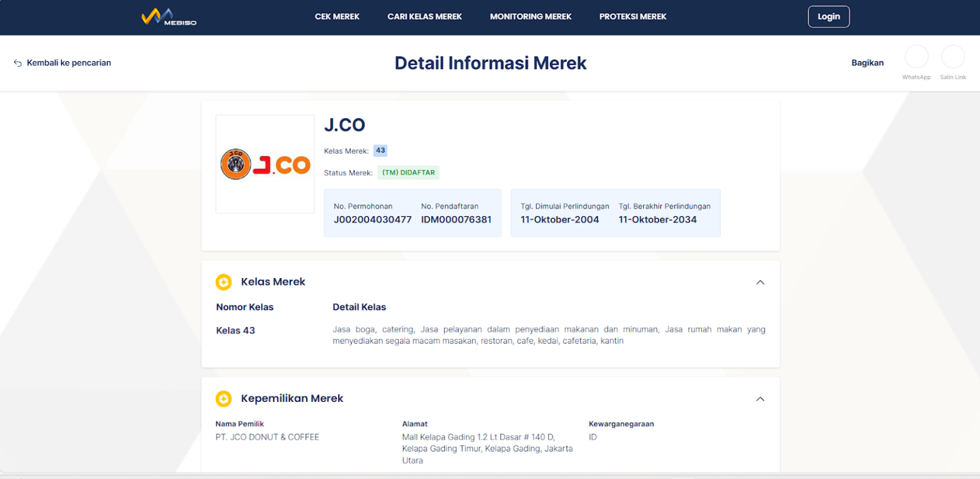Click the back arrow icon beside Kembali ke pencarian

coord(17,63)
